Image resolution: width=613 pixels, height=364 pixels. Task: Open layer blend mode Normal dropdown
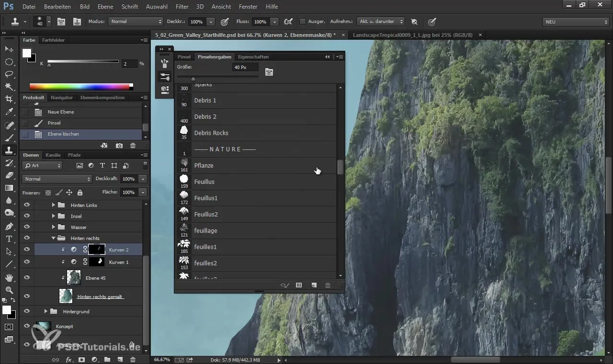(57, 179)
